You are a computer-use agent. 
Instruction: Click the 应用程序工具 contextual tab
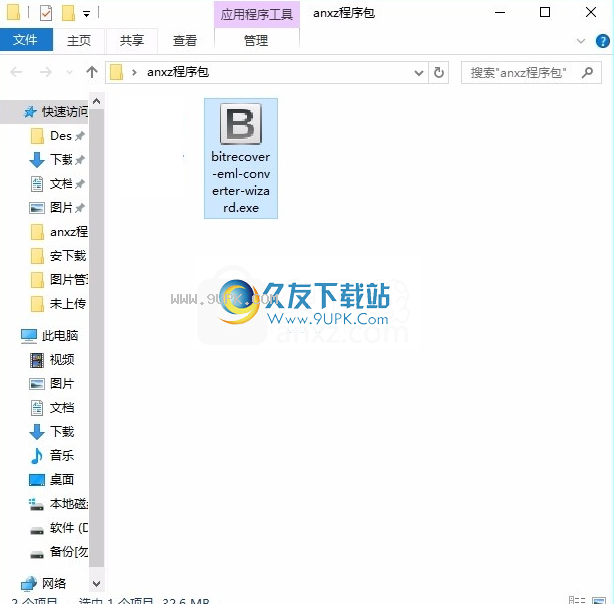(256, 14)
